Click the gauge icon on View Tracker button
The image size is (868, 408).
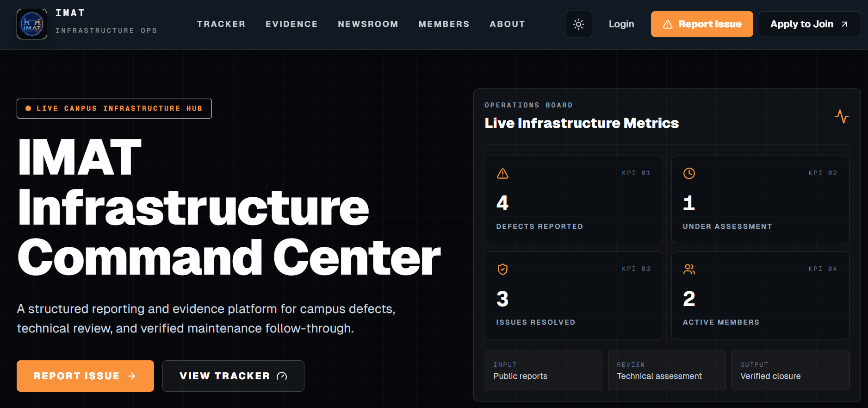click(282, 376)
